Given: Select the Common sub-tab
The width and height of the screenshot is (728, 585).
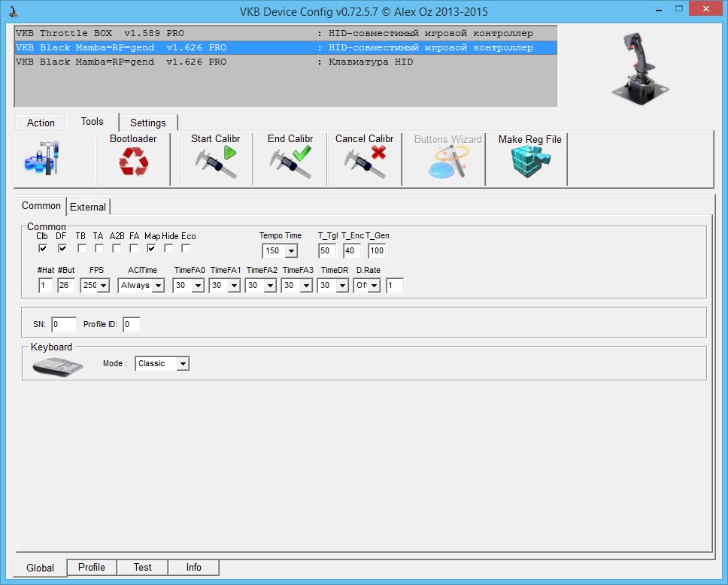Looking at the screenshot, I should (41, 206).
